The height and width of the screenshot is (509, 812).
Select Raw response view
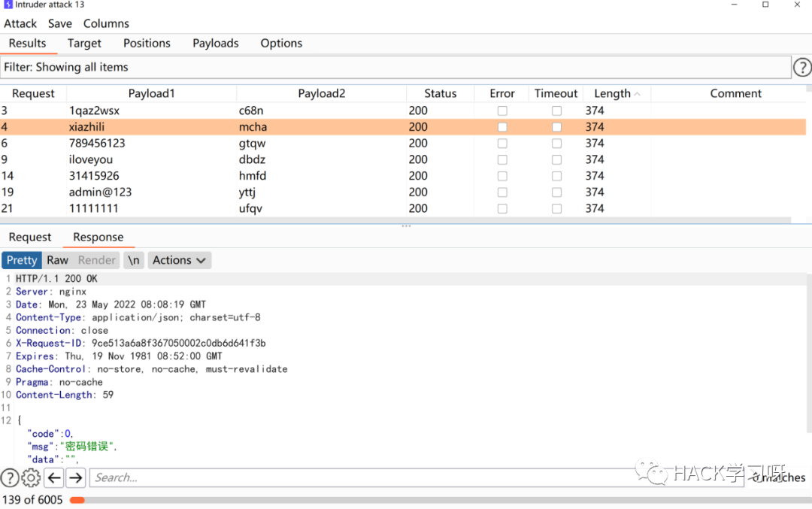[57, 260]
